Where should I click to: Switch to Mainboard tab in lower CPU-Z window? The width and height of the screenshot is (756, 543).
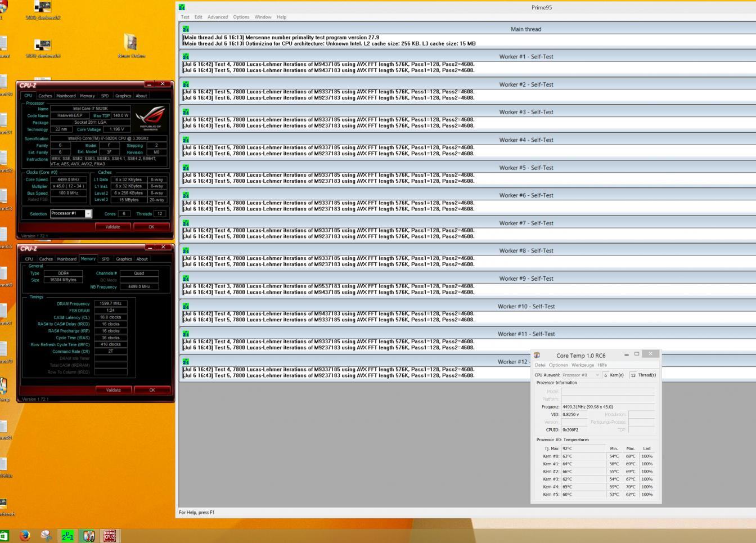coord(66,259)
